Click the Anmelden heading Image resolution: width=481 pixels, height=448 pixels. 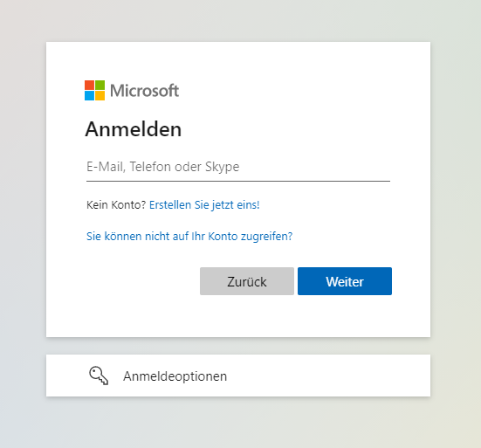[134, 129]
